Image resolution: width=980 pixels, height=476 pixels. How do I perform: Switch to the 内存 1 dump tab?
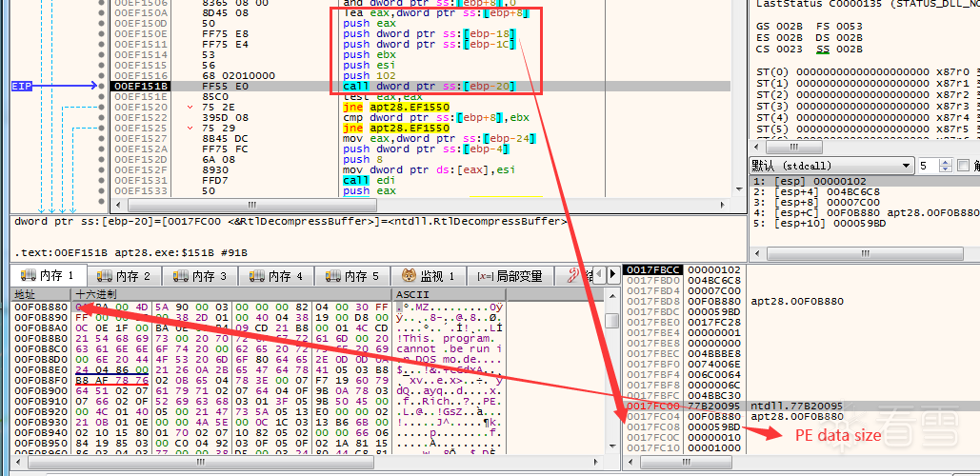[x=49, y=275]
